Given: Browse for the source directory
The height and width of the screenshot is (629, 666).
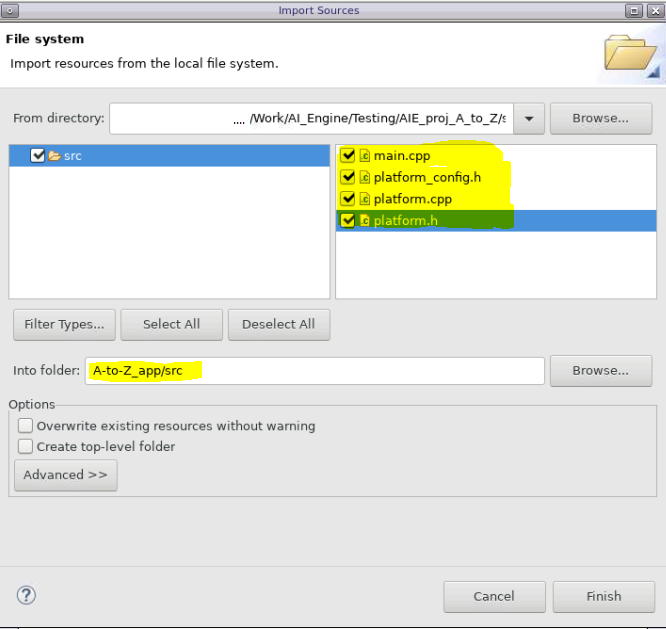Looking at the screenshot, I should click(x=600, y=118).
